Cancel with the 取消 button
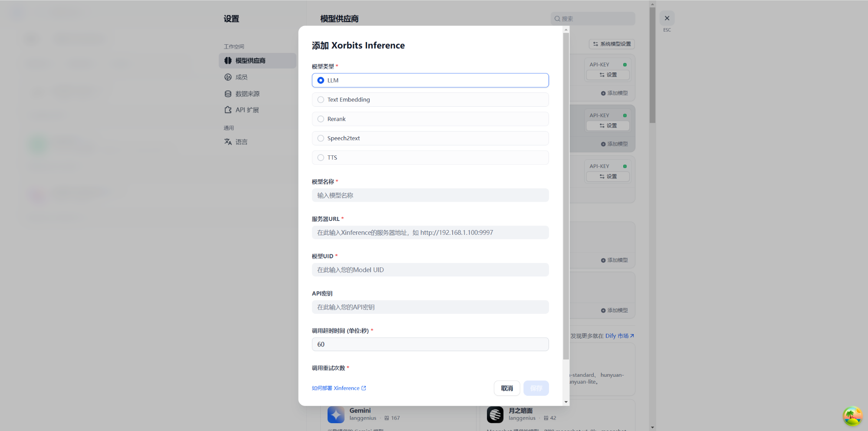This screenshot has height=431, width=868. [x=507, y=388]
